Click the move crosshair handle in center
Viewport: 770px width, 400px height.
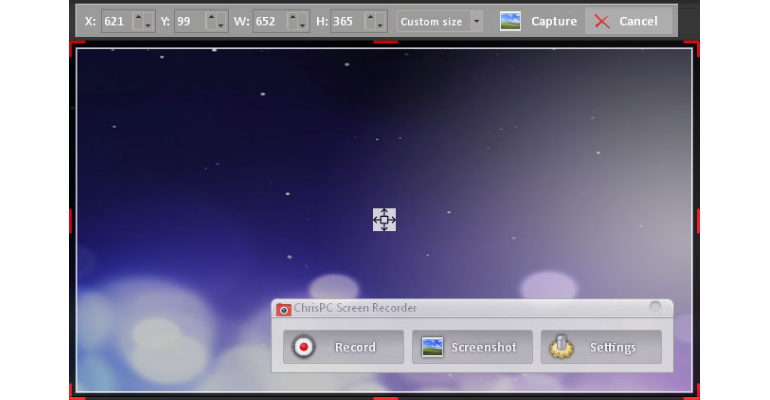coord(384,219)
